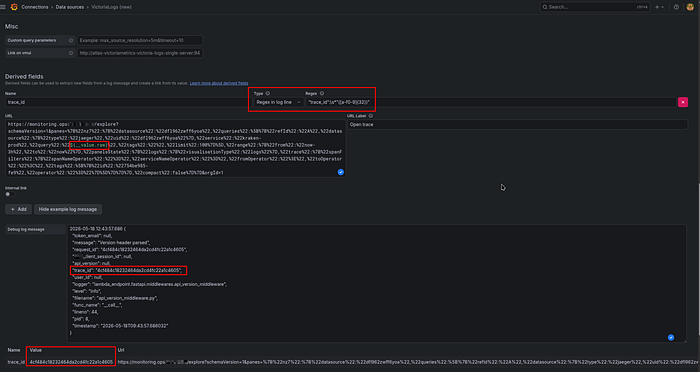This screenshot has width=700, height=372.
Task: Click the "request_id" line in debug log
Action: pyautogui.click(x=129, y=250)
